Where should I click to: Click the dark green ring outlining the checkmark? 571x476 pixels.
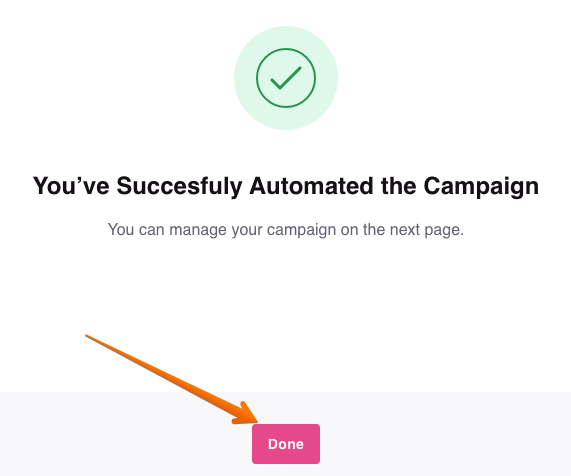286,49
